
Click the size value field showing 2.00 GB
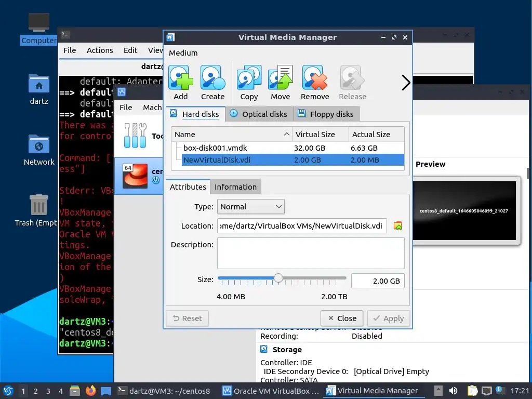(x=378, y=281)
